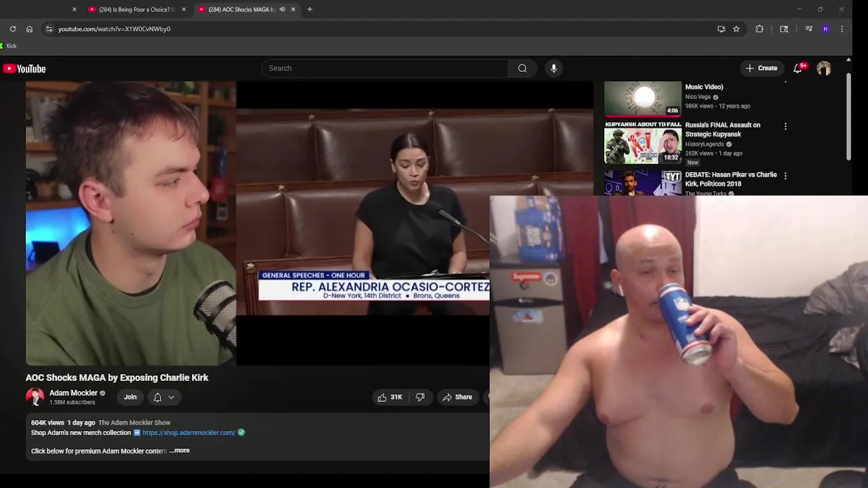Expand the description with '...more'
This screenshot has width=868, height=488.
pos(180,451)
